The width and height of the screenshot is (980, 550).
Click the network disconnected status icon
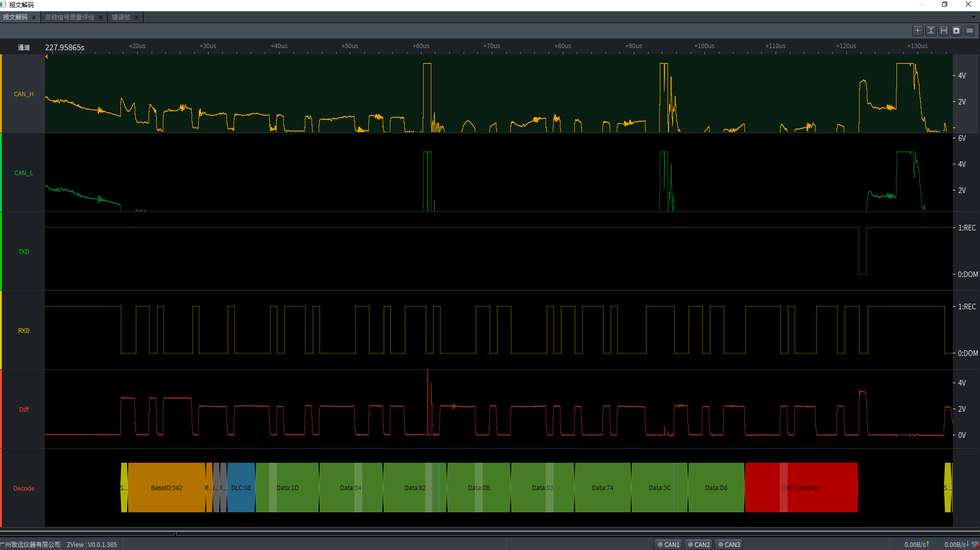tap(975, 544)
